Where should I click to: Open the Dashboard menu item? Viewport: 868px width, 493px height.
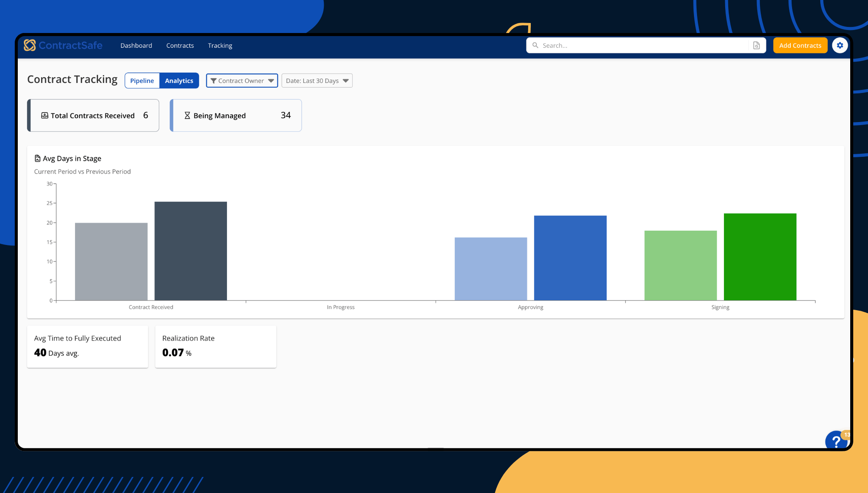[136, 46]
